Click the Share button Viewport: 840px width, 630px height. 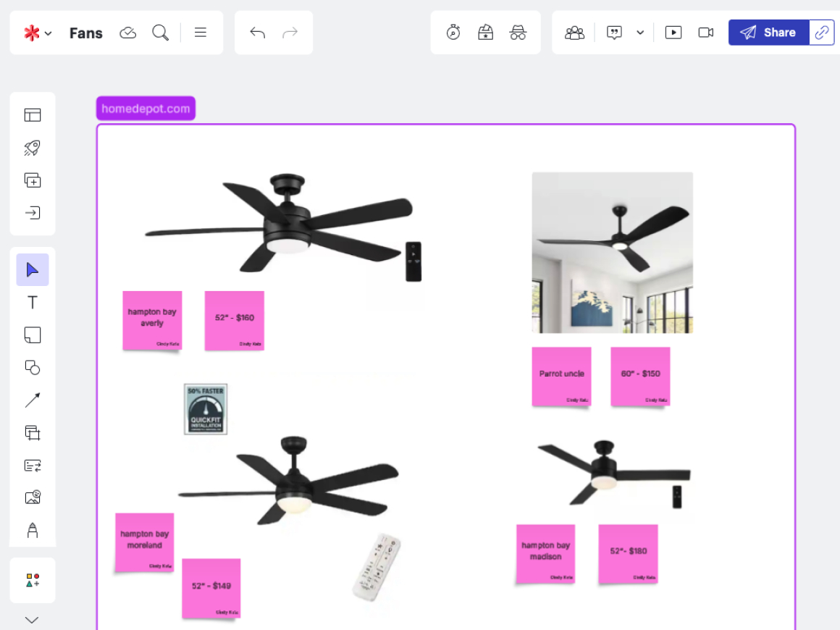768,33
